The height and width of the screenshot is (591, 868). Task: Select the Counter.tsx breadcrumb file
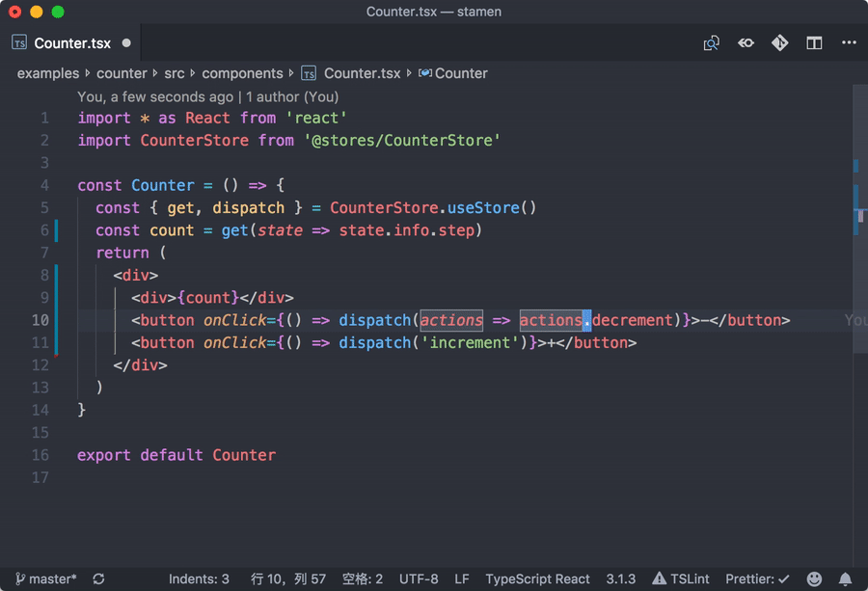click(x=362, y=73)
